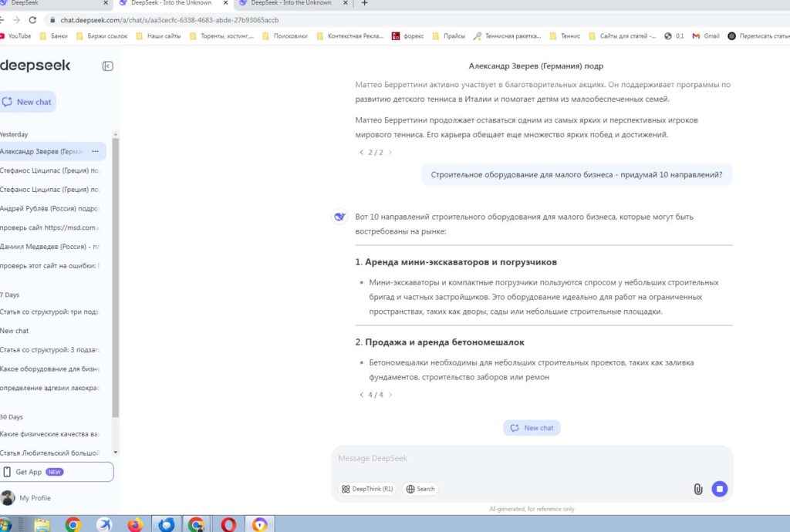This screenshot has width=790, height=532.
Task: Open the Переписать статью bookmark
Action: tap(759, 36)
